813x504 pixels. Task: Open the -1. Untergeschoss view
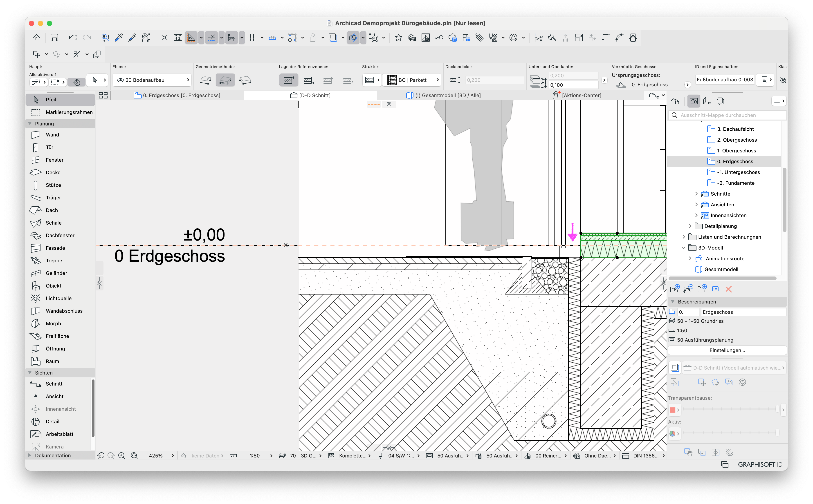[x=738, y=172]
